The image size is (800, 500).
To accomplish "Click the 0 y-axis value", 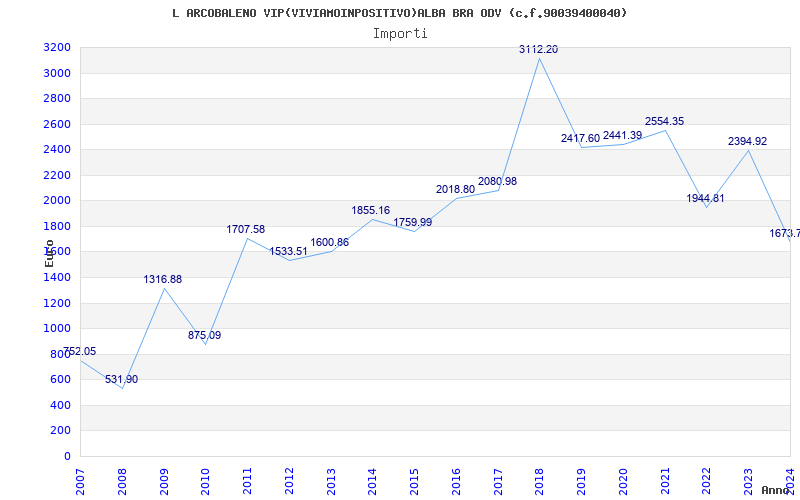I will pos(67,456).
